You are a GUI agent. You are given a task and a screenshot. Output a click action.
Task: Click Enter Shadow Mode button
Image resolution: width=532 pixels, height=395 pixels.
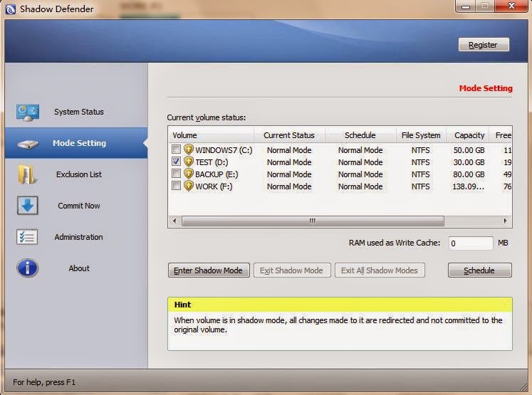tap(209, 270)
